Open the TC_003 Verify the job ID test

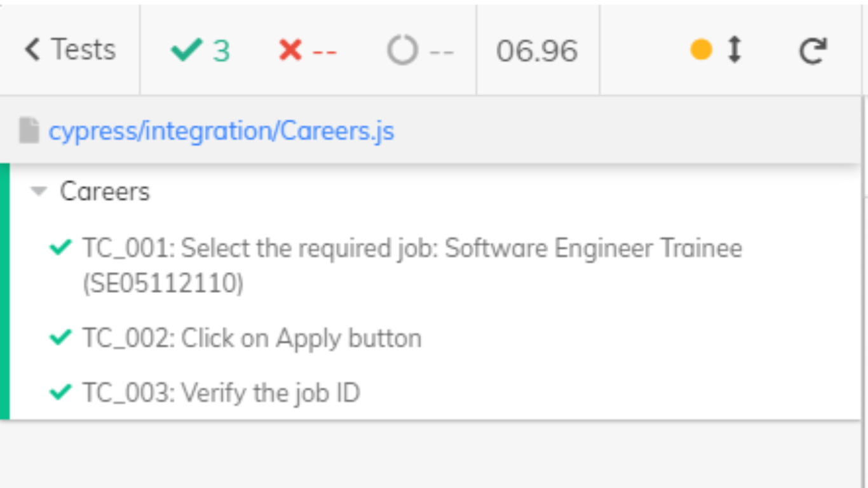(221, 393)
